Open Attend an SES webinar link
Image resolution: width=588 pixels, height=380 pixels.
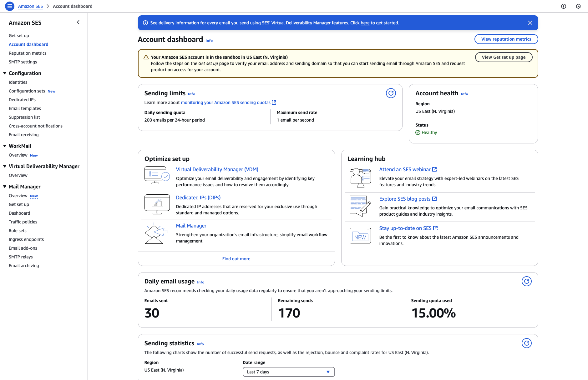tap(408, 169)
